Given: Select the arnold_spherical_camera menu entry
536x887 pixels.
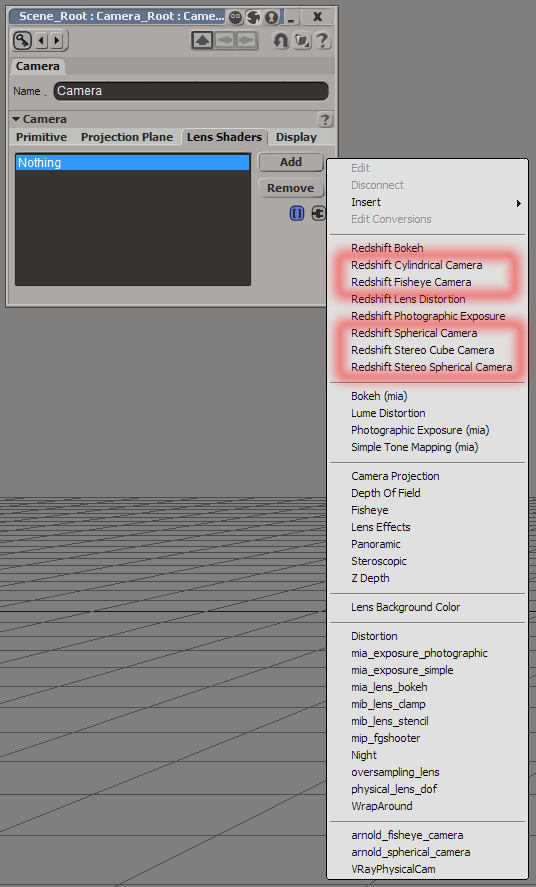Looking at the screenshot, I should (x=410, y=852).
